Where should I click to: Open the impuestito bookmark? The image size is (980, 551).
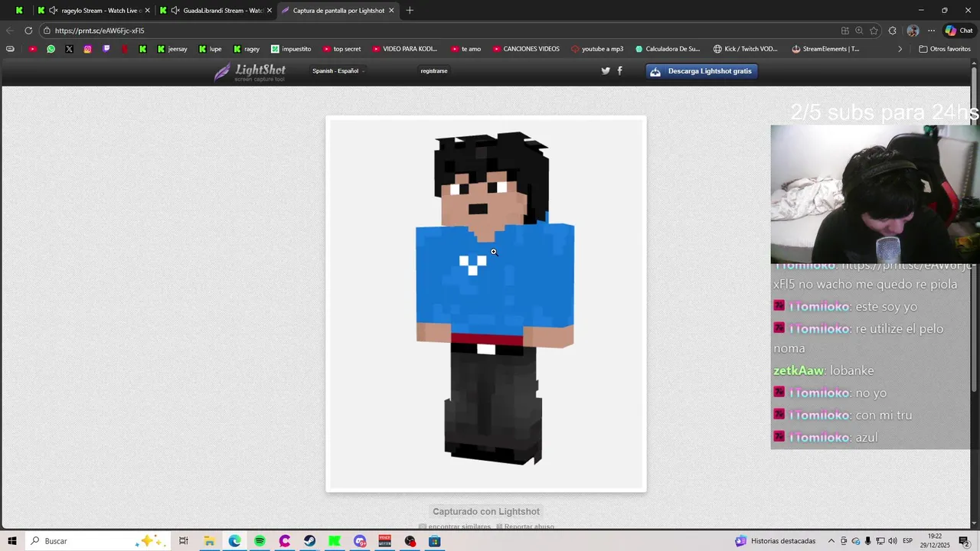point(291,49)
